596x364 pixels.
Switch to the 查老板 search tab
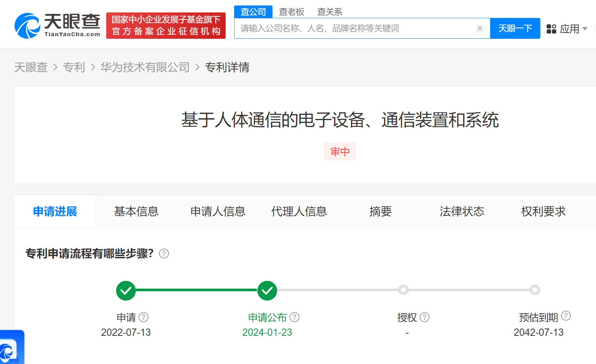coord(292,12)
